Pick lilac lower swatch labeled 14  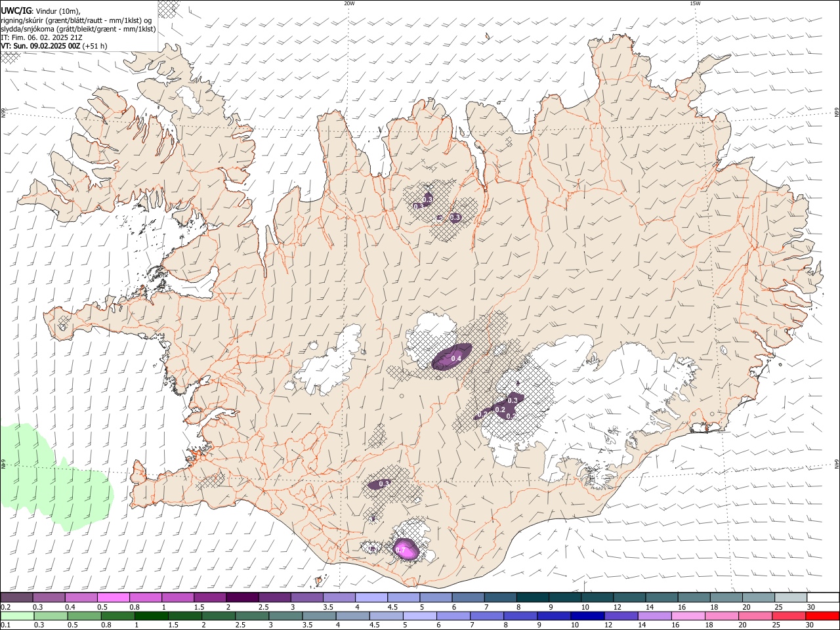coord(655,616)
